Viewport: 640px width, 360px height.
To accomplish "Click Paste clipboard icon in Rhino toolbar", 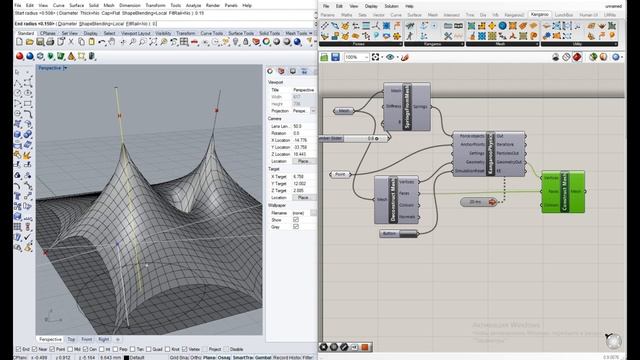I will [91, 42].
